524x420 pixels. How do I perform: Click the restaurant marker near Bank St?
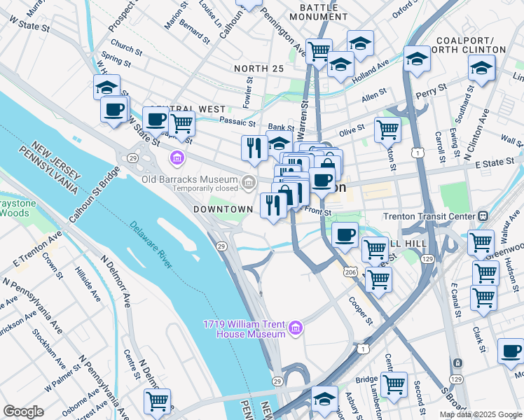pyautogui.click(x=254, y=149)
